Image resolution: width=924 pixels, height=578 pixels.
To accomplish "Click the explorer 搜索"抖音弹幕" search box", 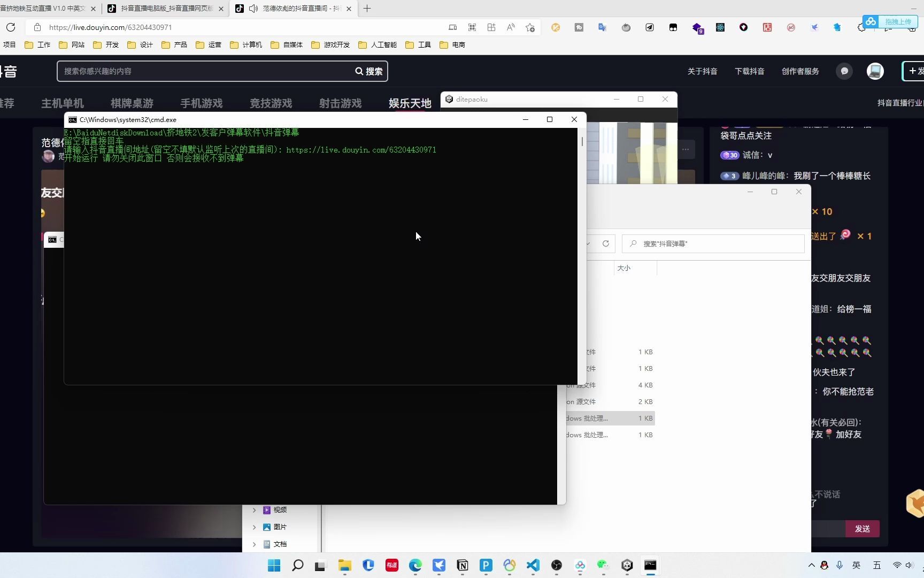I will coord(713,244).
